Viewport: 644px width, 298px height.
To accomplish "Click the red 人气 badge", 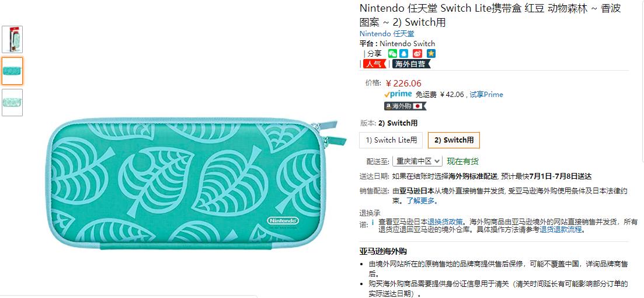I will point(374,64).
